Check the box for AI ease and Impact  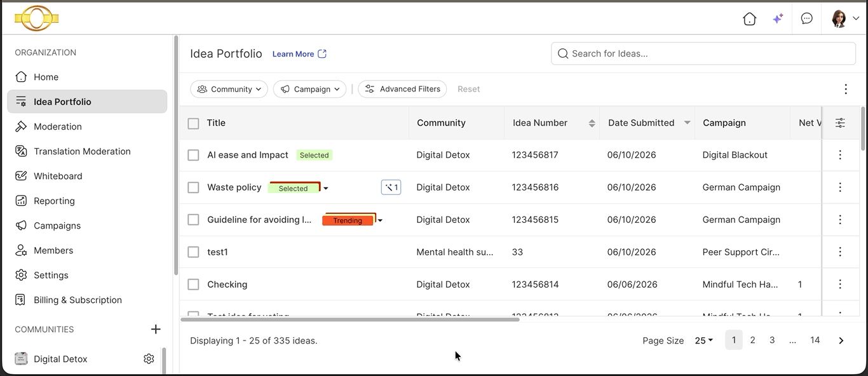(x=193, y=155)
